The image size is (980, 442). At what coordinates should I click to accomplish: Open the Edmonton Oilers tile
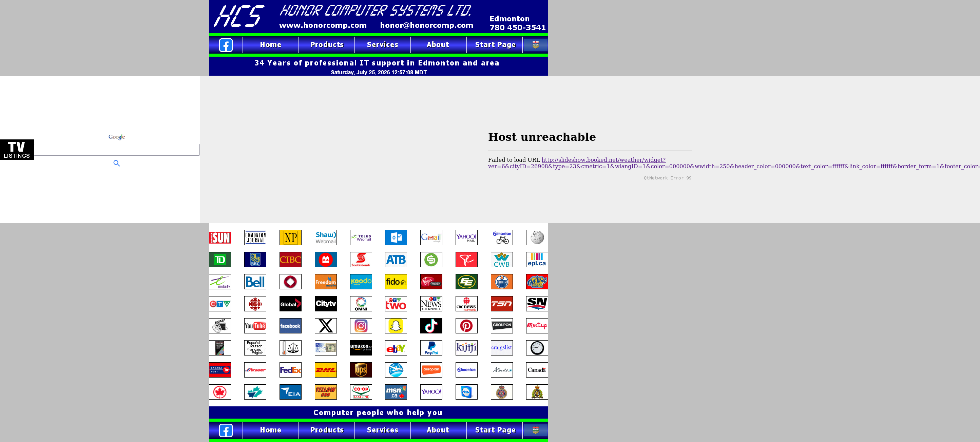[502, 282]
